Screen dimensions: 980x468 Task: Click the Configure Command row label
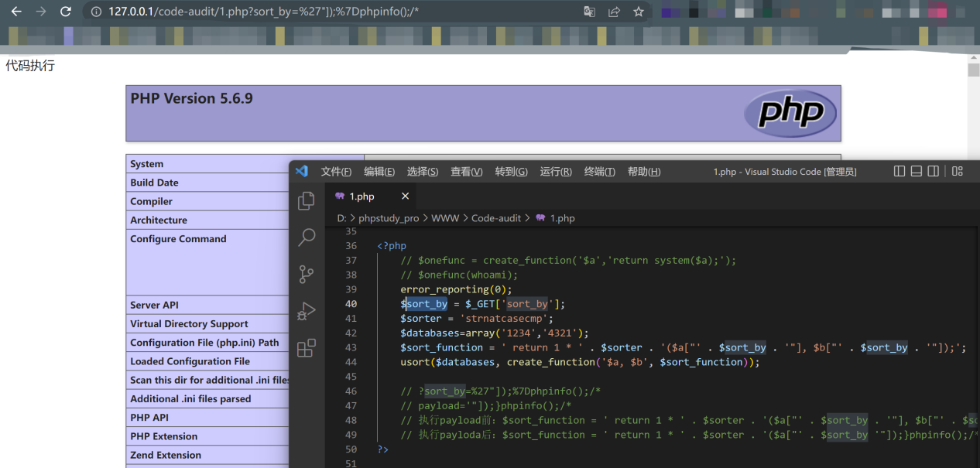(178, 239)
